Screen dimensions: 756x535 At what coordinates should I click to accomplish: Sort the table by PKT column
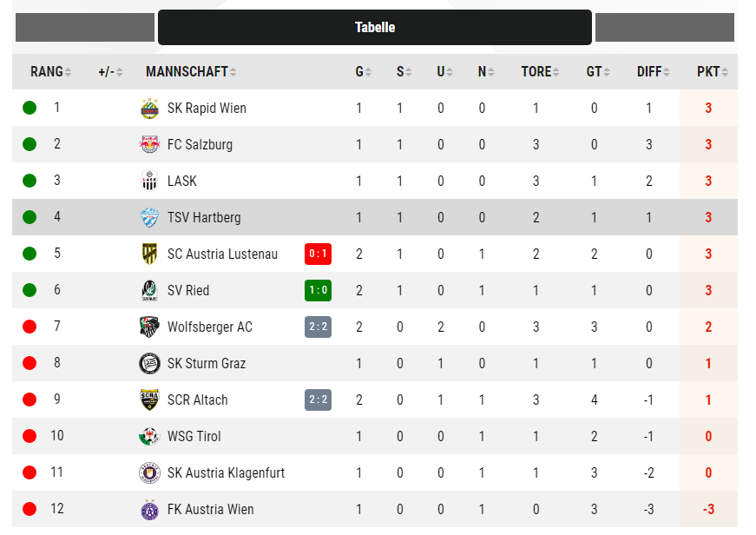coord(712,72)
